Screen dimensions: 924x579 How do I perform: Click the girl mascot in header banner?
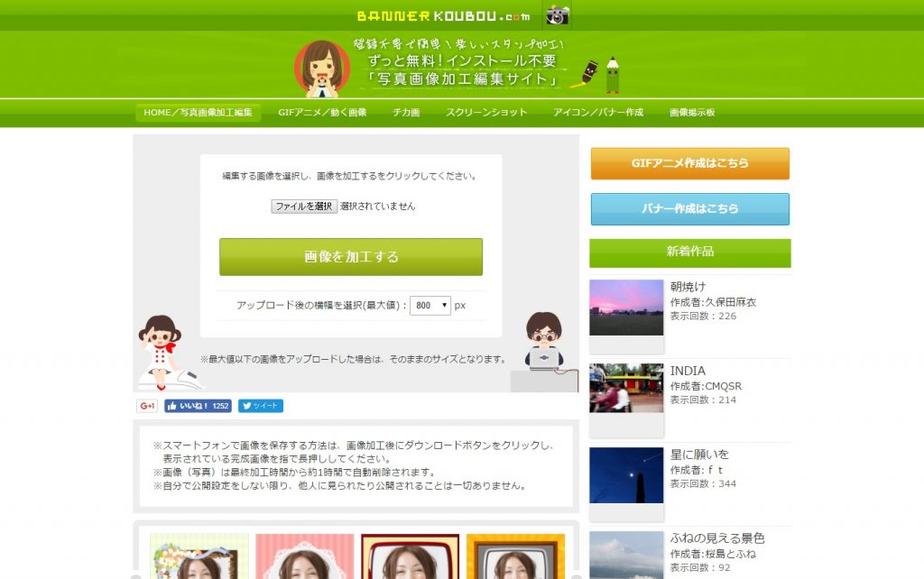click(x=321, y=69)
